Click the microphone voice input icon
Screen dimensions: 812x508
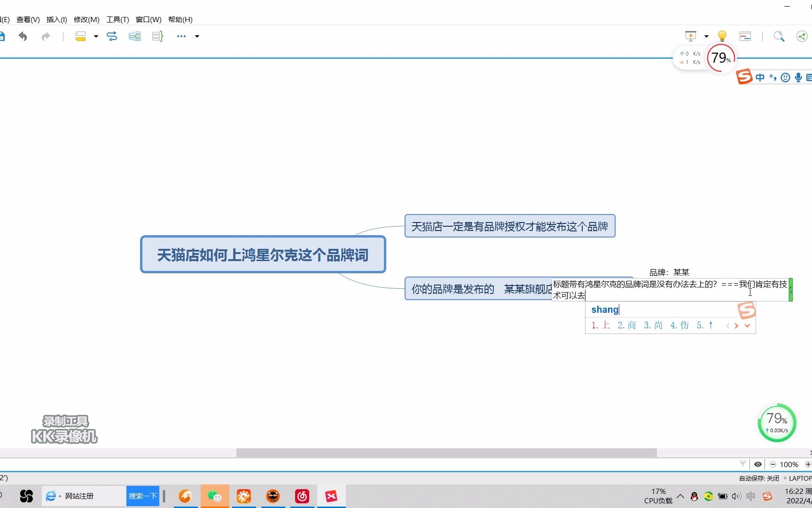click(x=798, y=78)
